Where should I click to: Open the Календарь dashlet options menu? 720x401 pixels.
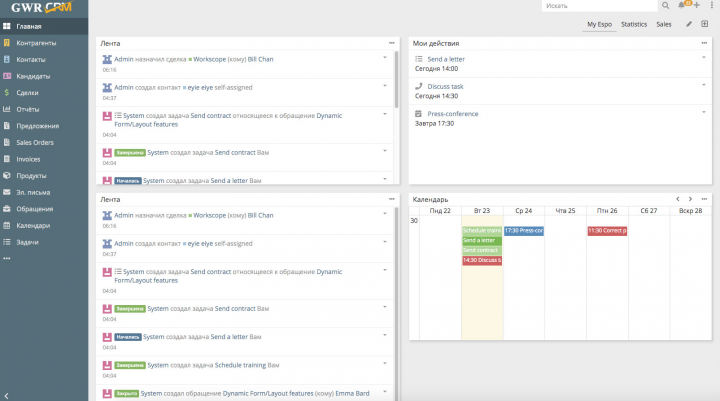(704, 199)
